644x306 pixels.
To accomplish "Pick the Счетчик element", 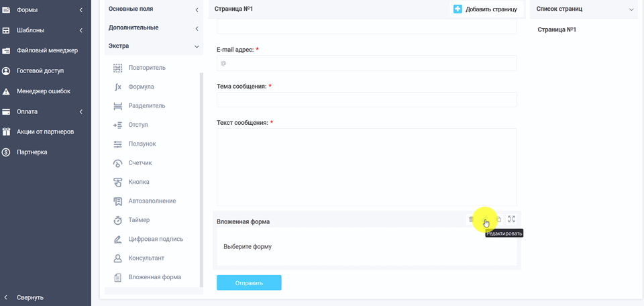I will (x=140, y=163).
